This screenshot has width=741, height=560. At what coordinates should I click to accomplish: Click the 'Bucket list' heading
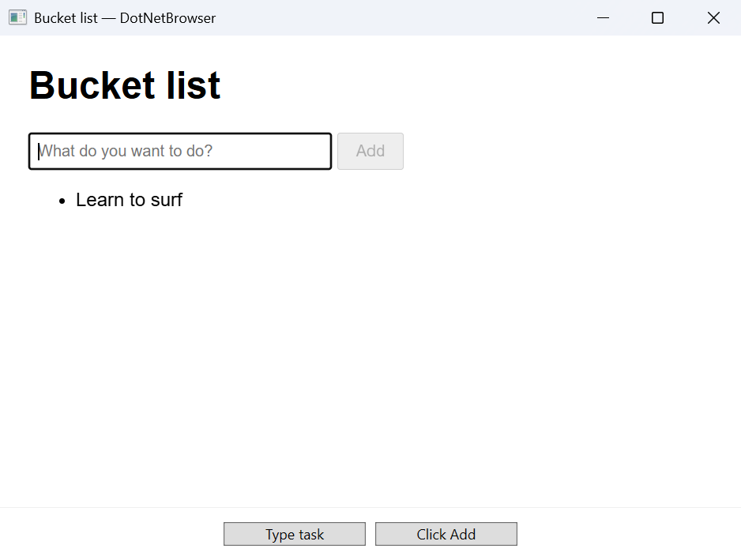click(x=126, y=85)
